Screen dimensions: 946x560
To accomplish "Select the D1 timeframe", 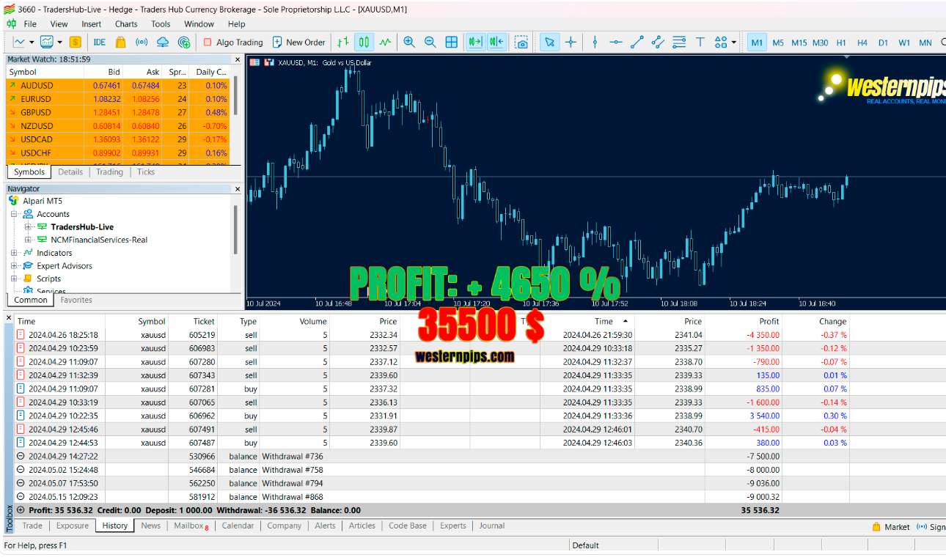I will click(x=883, y=43).
